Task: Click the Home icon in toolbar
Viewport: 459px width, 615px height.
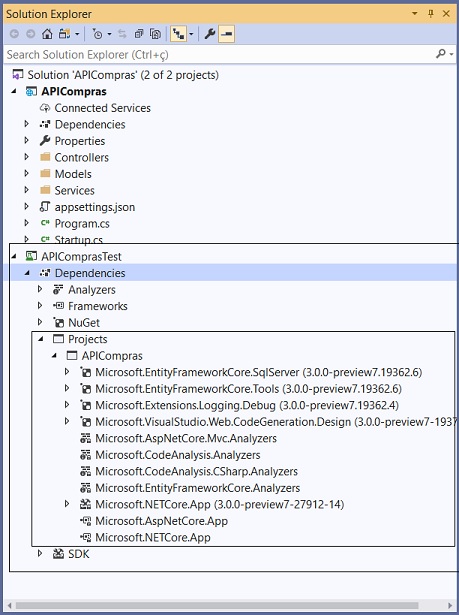Action: (x=47, y=34)
